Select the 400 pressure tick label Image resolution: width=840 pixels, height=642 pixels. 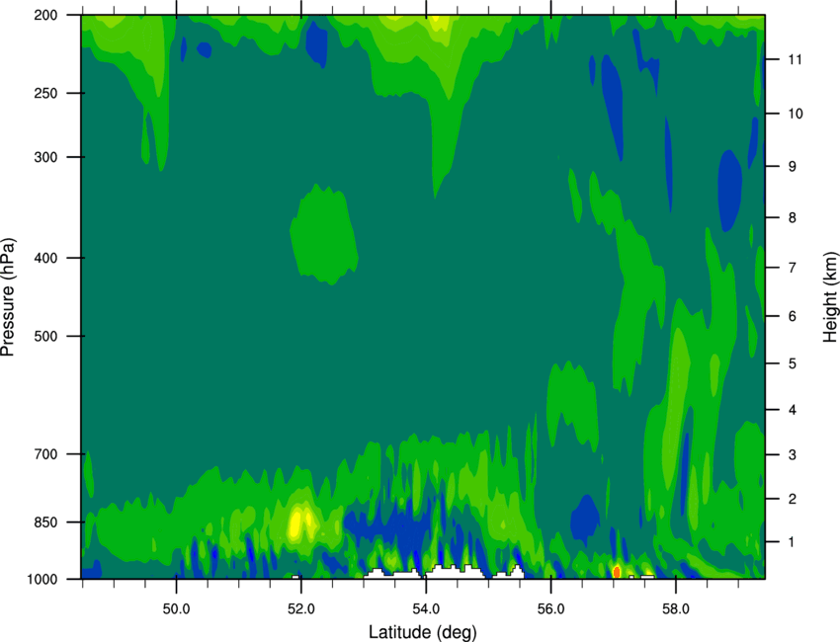click(46, 258)
